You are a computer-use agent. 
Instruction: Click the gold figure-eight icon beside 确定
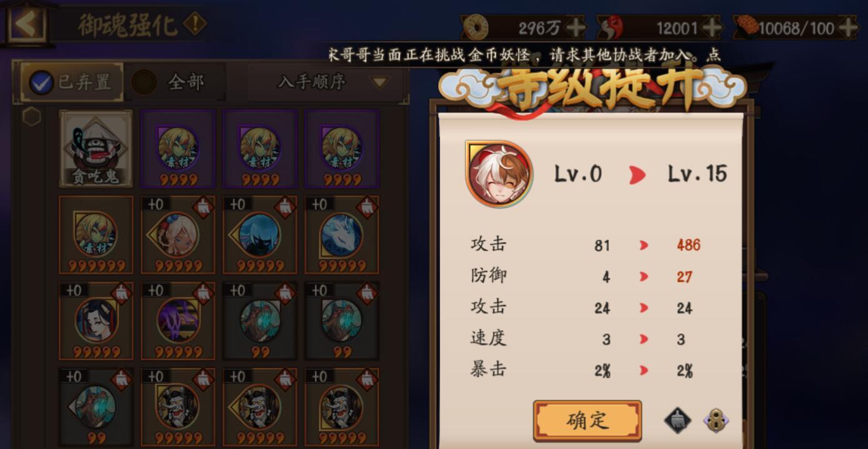(x=716, y=420)
